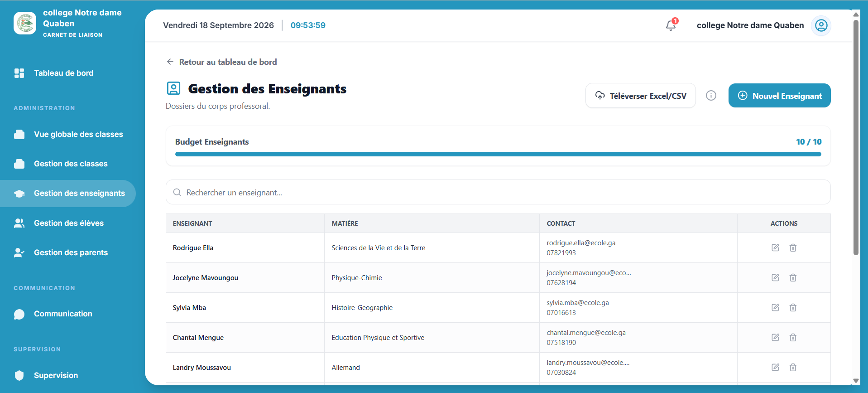868x393 pixels.
Task: Open the user profile avatar icon
Action: pos(821,25)
